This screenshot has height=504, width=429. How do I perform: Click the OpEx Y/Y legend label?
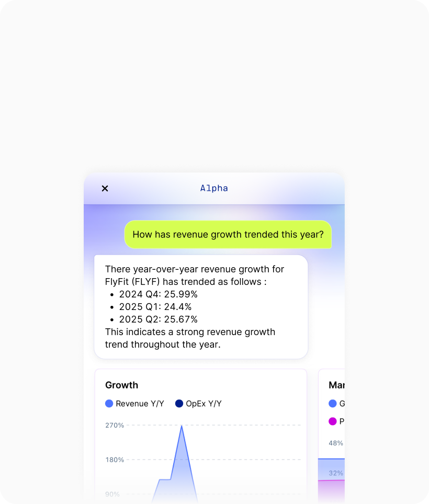tap(204, 404)
